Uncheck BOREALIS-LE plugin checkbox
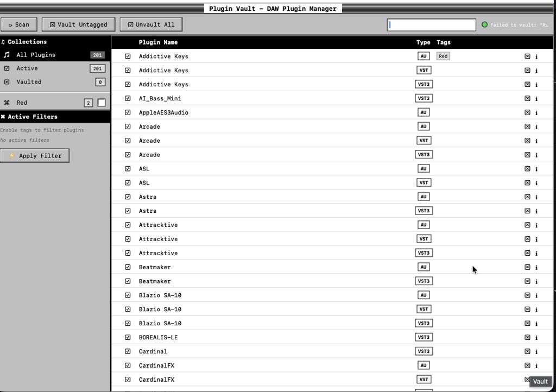 tap(128, 337)
